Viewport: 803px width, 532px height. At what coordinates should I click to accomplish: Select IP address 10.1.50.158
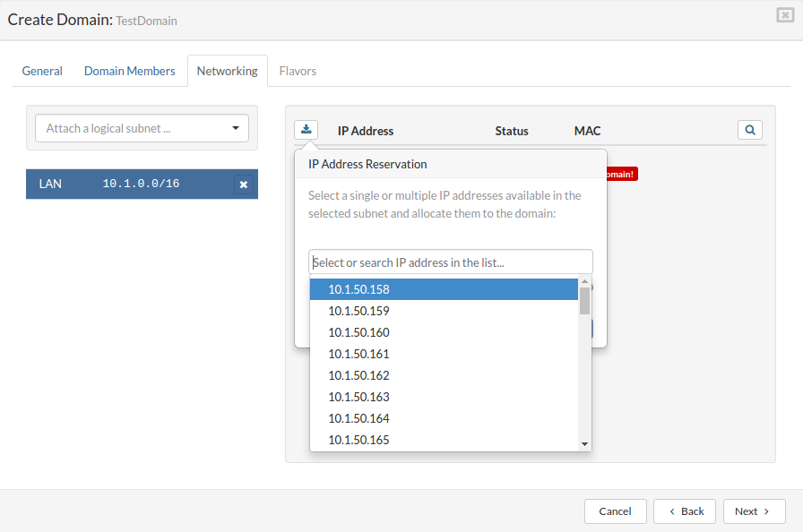pyautogui.click(x=358, y=289)
